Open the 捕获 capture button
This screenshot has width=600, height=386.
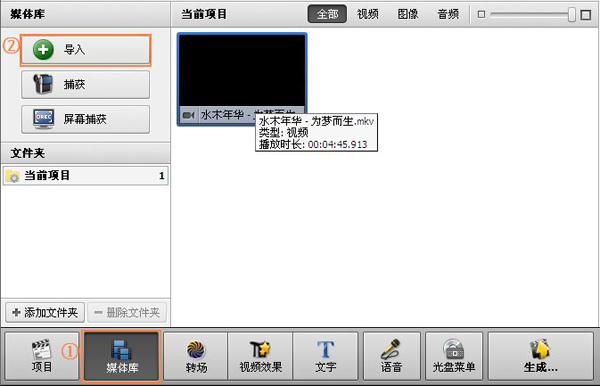point(85,85)
